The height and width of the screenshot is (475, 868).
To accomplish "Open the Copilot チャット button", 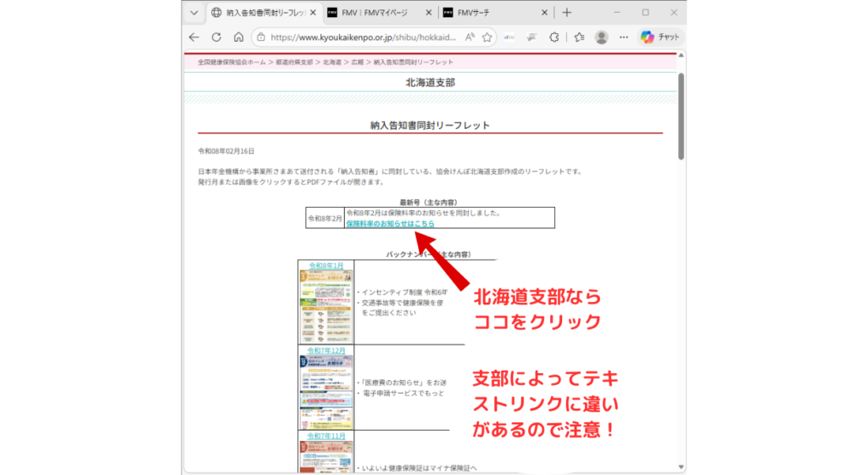I will (x=659, y=37).
